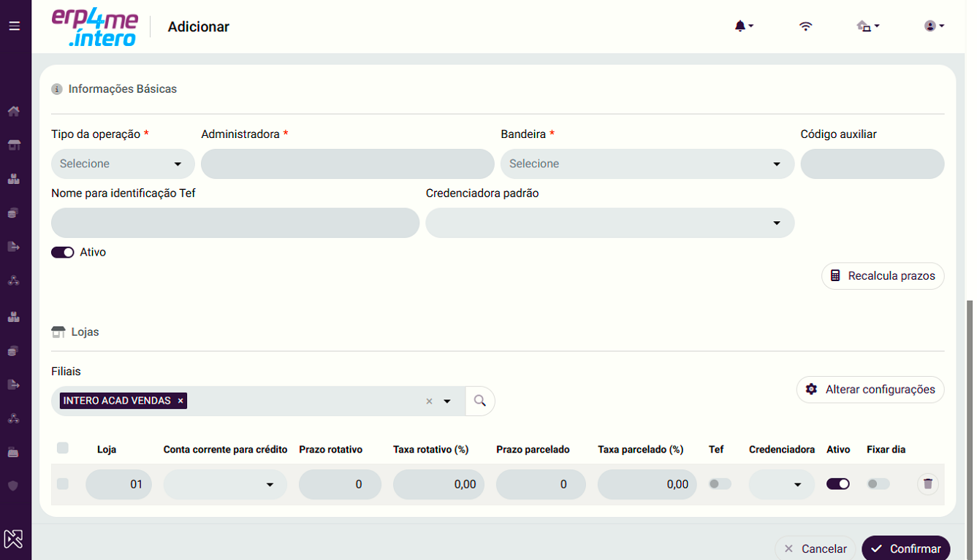Image resolution: width=977 pixels, height=560 pixels.
Task: Click the Prazo parcelado field
Action: tap(541, 485)
